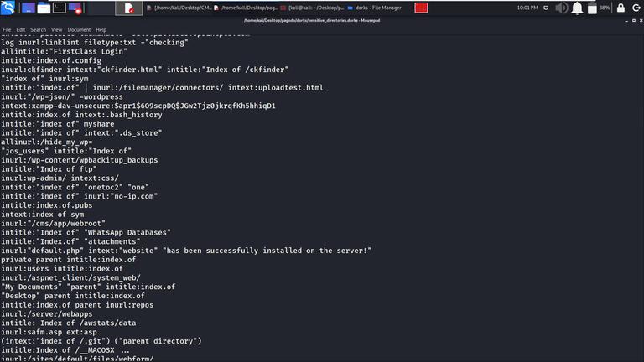Click the "My Documents" "parent" line

pos(88,287)
